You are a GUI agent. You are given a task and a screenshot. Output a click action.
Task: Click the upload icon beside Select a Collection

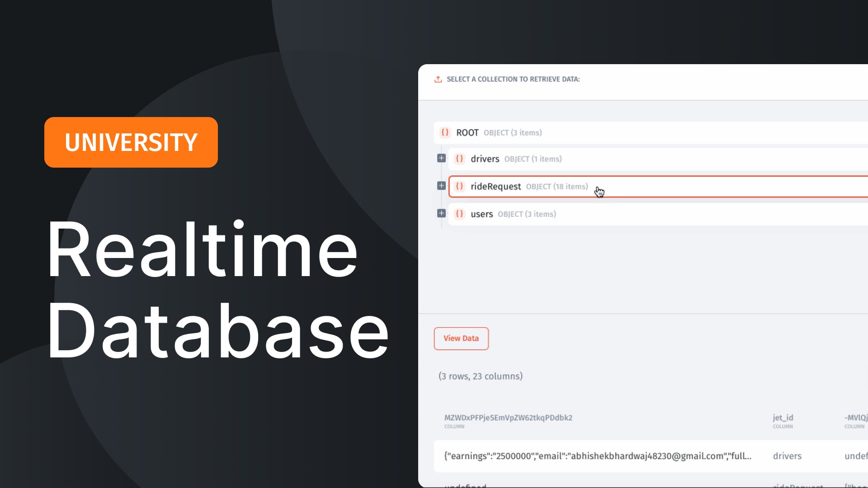pyautogui.click(x=438, y=80)
